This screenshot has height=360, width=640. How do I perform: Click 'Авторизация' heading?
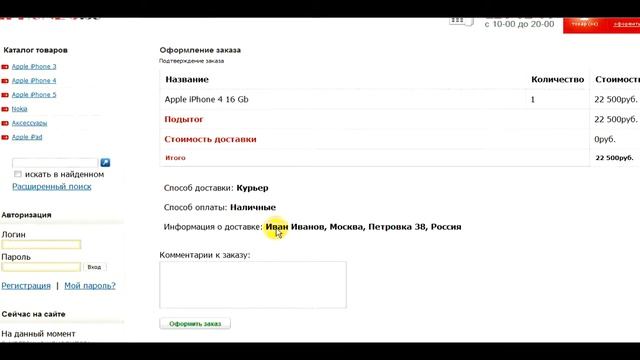pos(27,215)
